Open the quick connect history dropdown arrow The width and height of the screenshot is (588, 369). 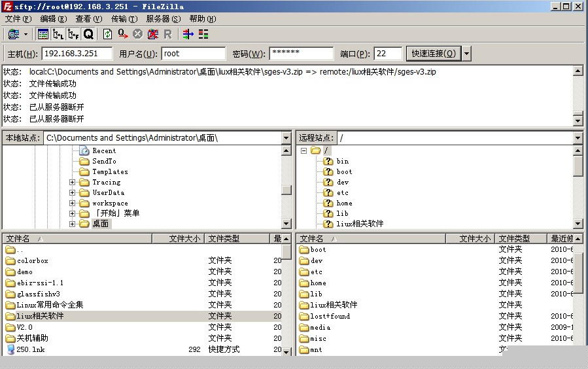[466, 54]
